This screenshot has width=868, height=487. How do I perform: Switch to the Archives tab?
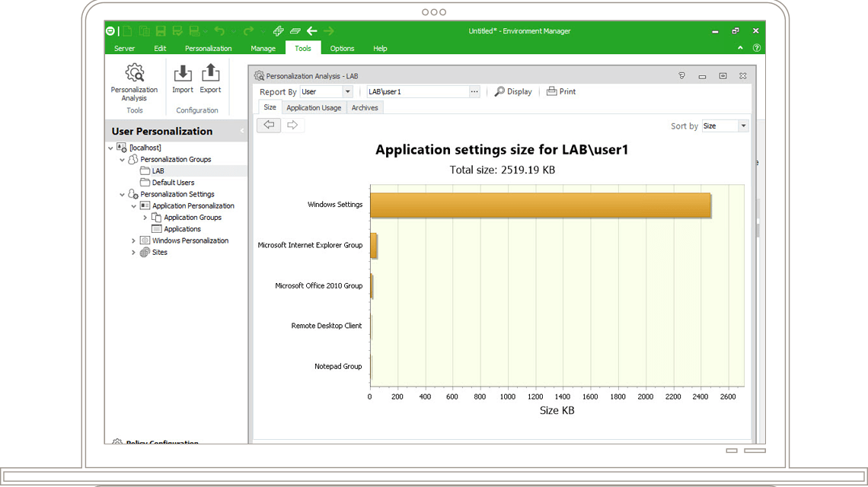[365, 108]
